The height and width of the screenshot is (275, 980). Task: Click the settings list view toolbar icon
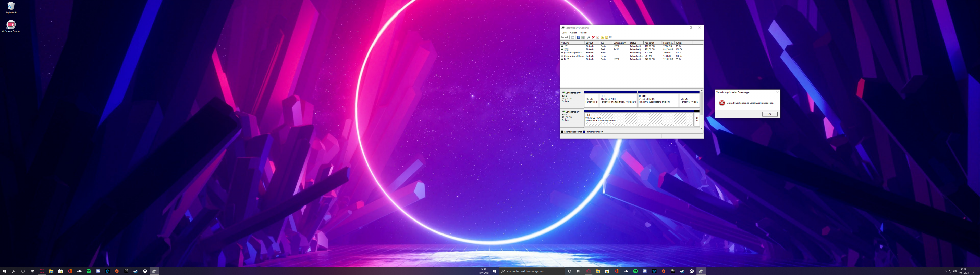click(611, 37)
